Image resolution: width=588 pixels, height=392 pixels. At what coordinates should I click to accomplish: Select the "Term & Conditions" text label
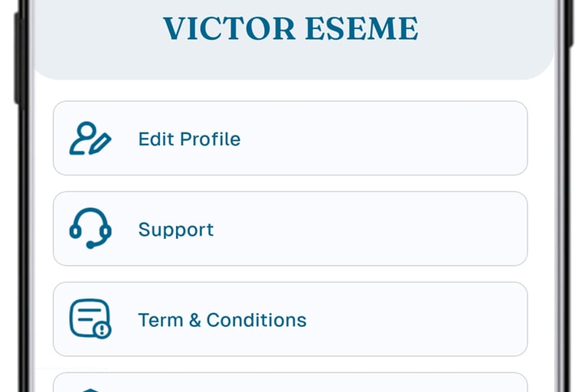point(222,320)
